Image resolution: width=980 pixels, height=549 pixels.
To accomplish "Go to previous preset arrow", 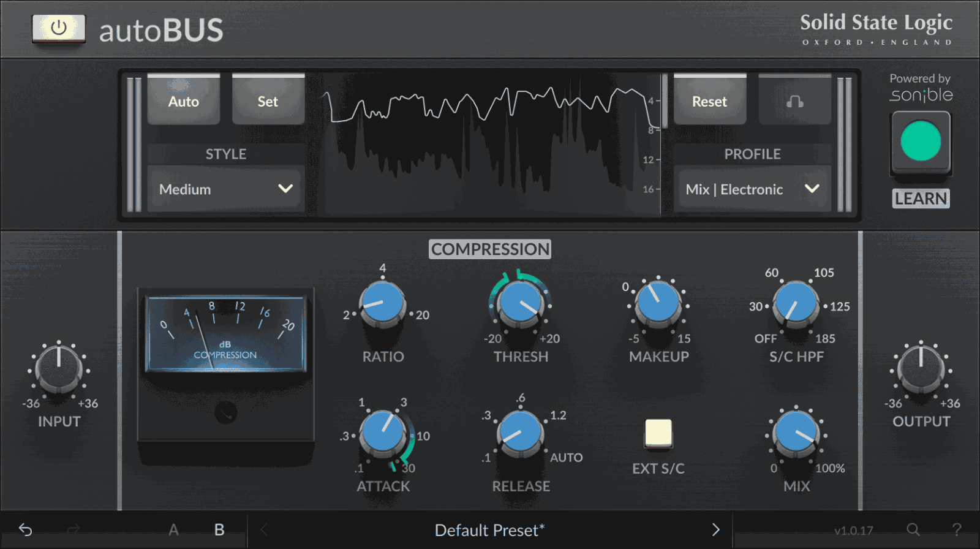I will [x=264, y=529].
